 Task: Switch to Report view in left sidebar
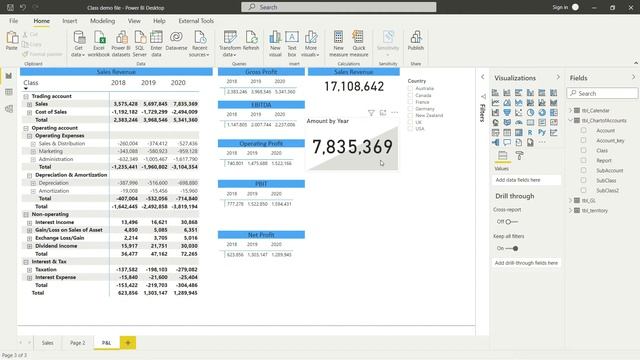(x=9, y=76)
